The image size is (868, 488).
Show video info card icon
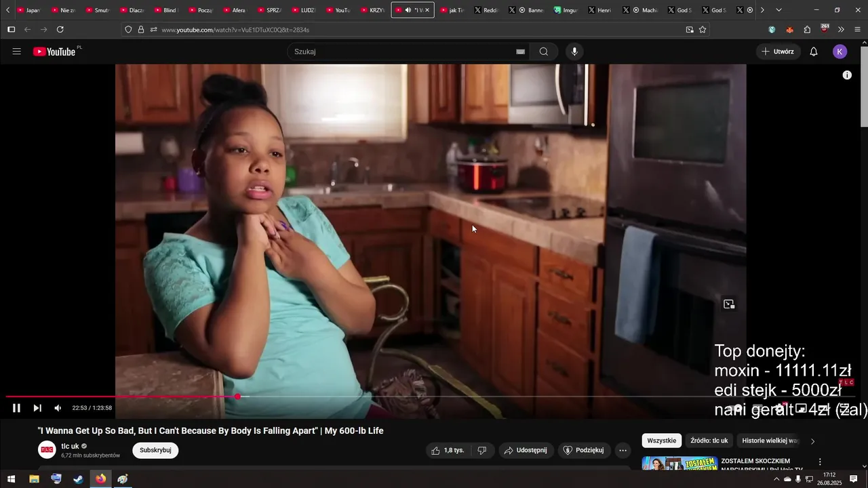tap(847, 75)
